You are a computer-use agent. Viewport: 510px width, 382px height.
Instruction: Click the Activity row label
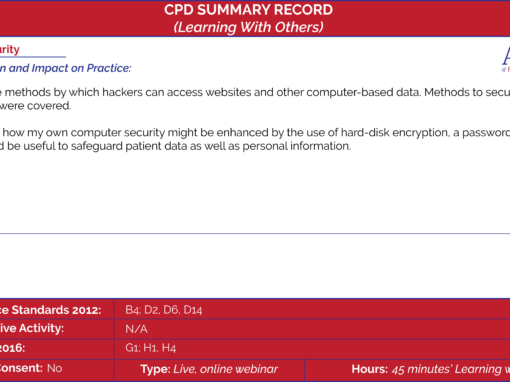point(32,328)
